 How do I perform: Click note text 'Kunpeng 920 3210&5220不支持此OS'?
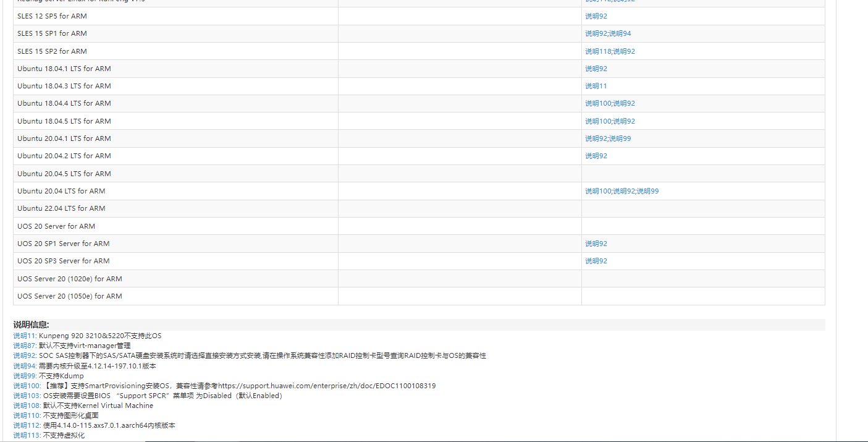click(100, 336)
